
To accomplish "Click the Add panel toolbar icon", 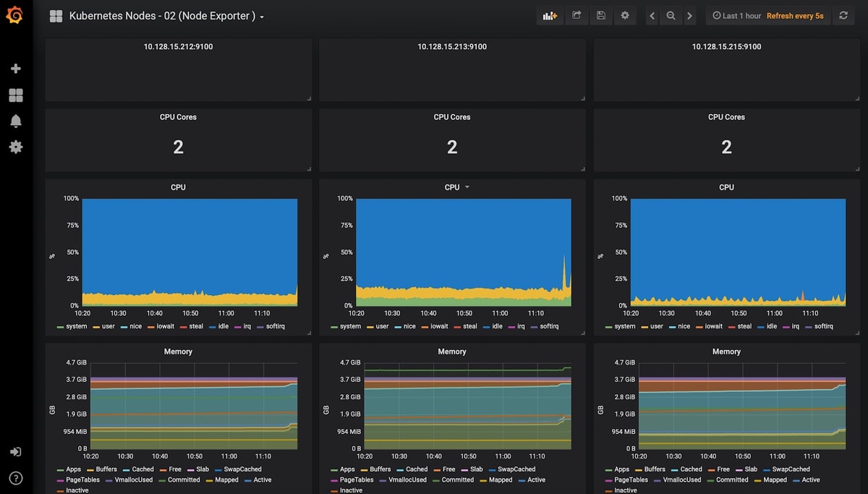I will tap(550, 15).
